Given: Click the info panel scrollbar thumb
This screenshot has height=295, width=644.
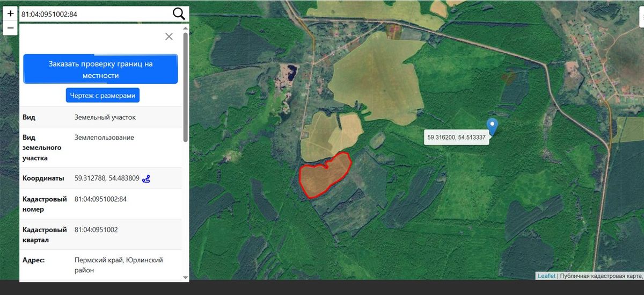Looking at the screenshot, I should tap(186, 86).
